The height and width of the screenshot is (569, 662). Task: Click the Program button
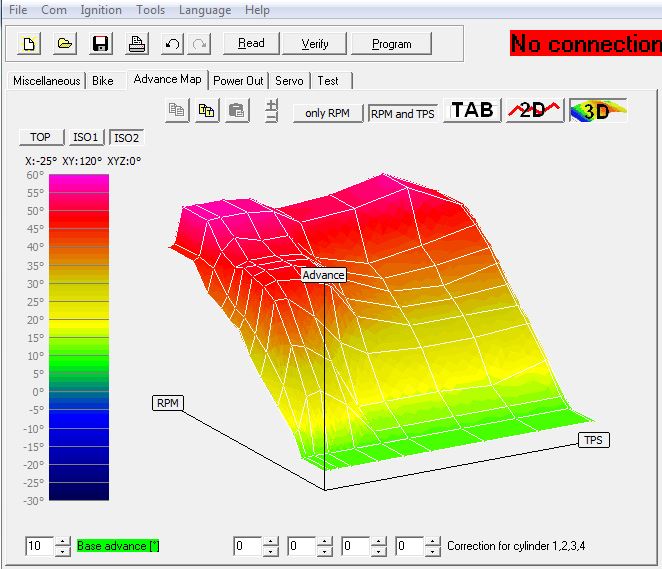pyautogui.click(x=391, y=43)
